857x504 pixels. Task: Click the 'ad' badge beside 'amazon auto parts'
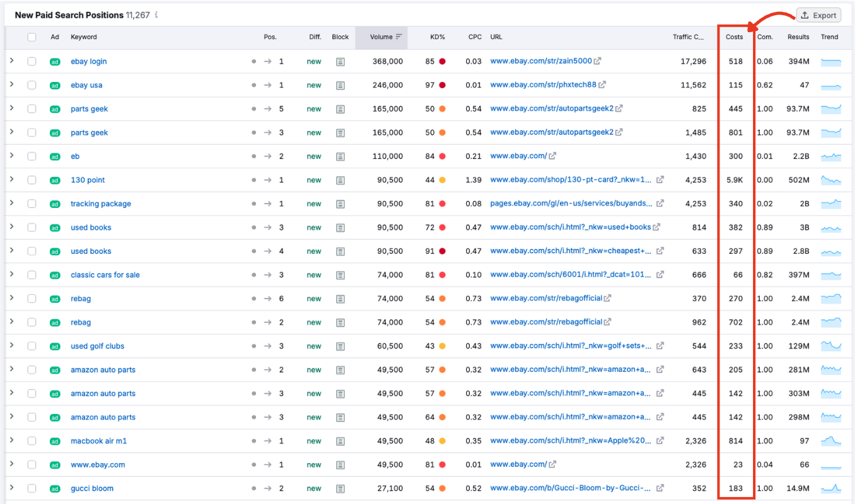pos(55,370)
